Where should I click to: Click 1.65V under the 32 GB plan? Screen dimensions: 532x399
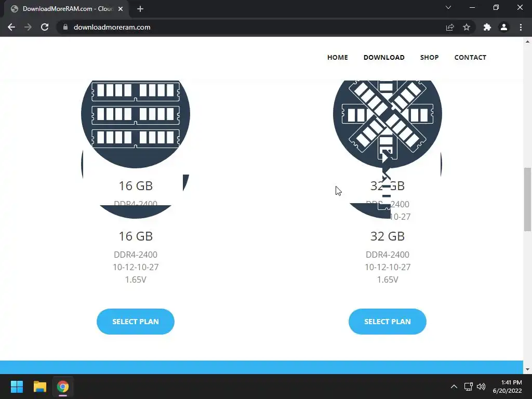pos(388,280)
